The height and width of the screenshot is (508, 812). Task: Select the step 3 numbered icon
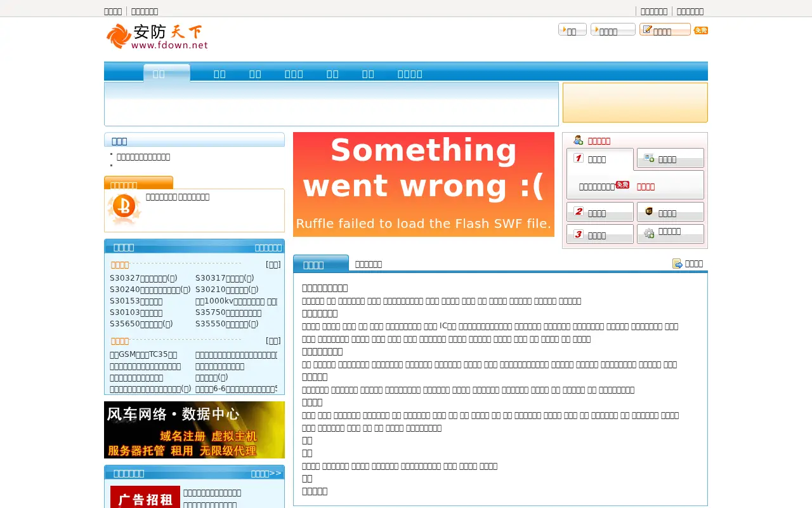pos(579,234)
